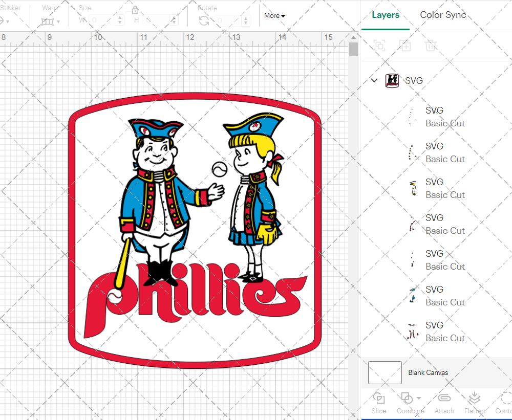Click the Slice tool
This screenshot has height=420, width=512.
coord(379,404)
